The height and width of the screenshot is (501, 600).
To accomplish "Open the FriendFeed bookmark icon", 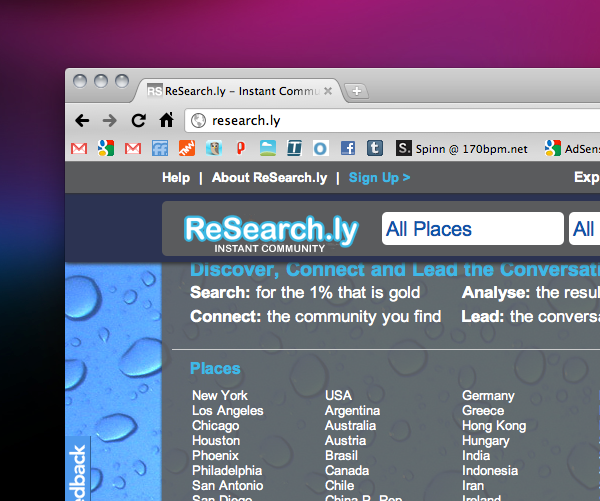I will [x=160, y=148].
